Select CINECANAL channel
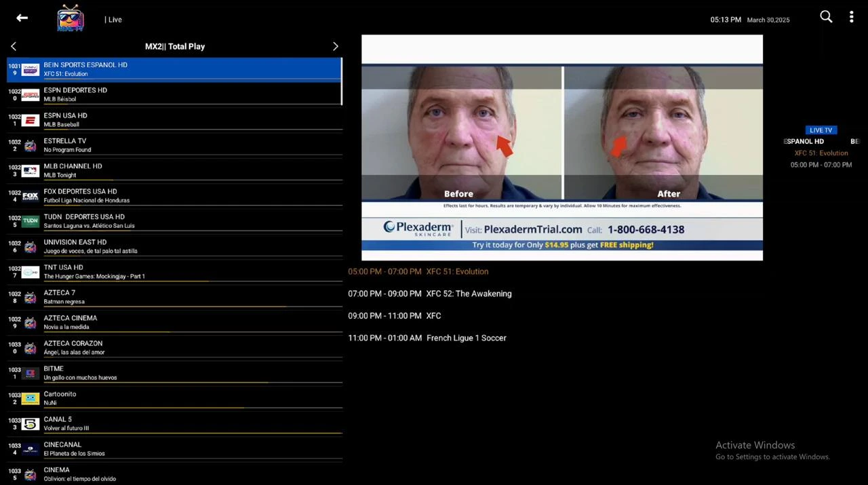Image resolution: width=868 pixels, height=485 pixels. 174,449
